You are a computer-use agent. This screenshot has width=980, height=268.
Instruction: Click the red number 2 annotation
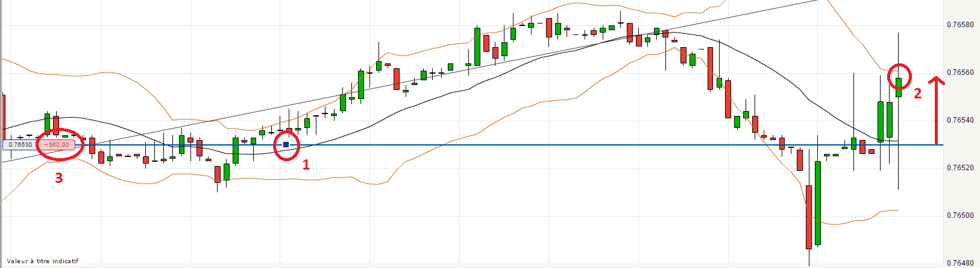pos(918,94)
